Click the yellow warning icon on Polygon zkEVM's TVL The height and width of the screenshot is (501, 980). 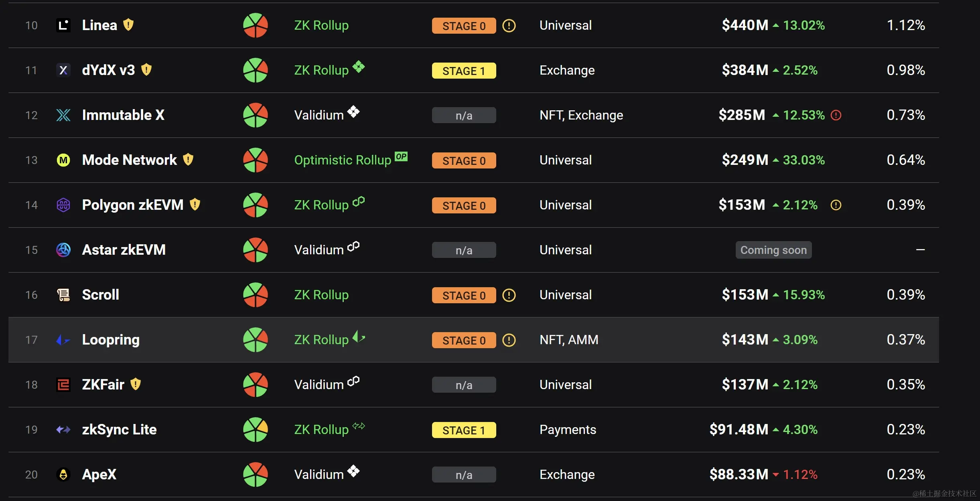tap(836, 205)
